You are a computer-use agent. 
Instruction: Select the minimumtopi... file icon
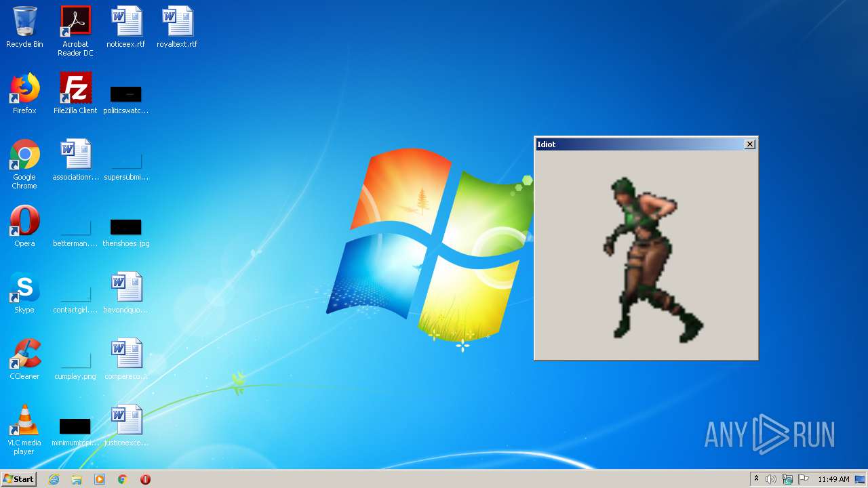(x=75, y=431)
